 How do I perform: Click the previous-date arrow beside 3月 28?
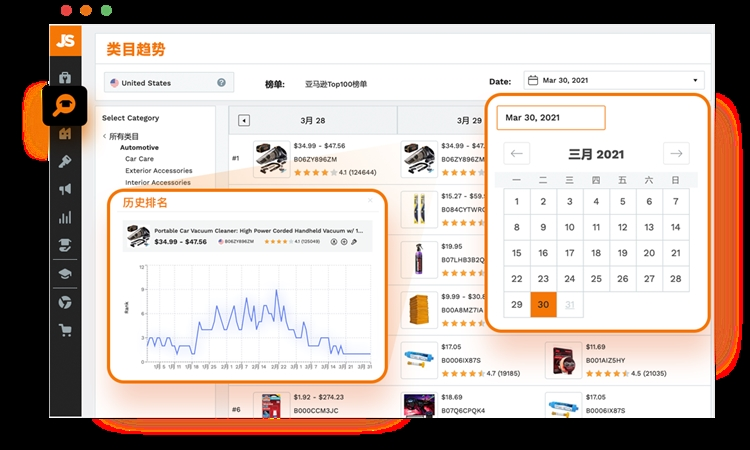tap(244, 120)
